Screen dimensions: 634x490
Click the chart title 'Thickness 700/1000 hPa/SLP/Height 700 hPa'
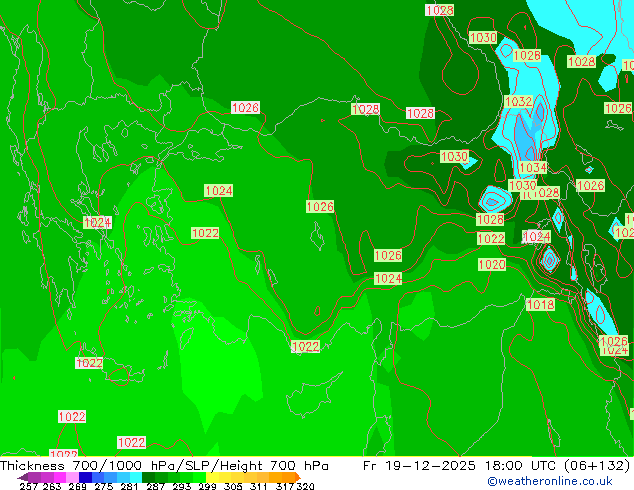[164, 465]
